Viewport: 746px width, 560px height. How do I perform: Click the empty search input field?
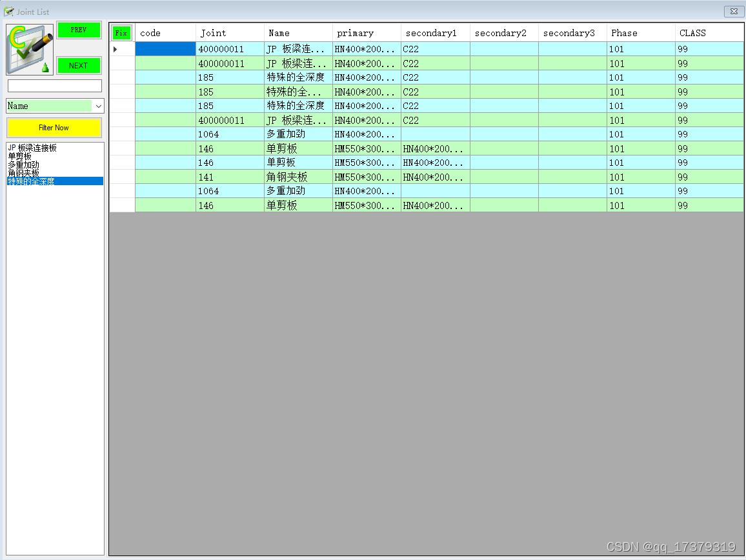pyautogui.click(x=55, y=86)
